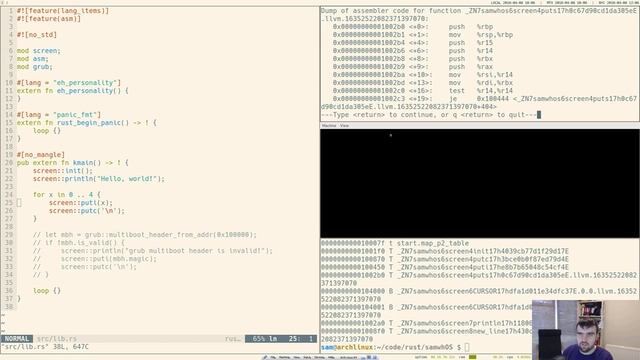Click the webcam overlay thumbnail
This screenshot has width=640, height=360.
coord(586,330)
